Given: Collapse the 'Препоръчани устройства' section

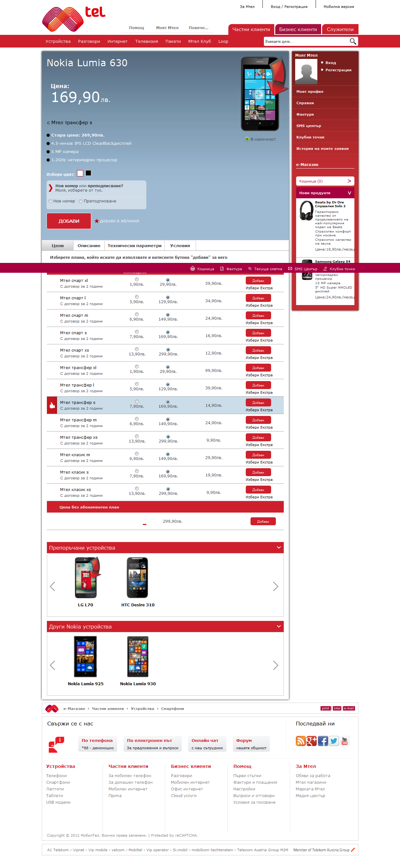Looking at the screenshot, I should [278, 547].
